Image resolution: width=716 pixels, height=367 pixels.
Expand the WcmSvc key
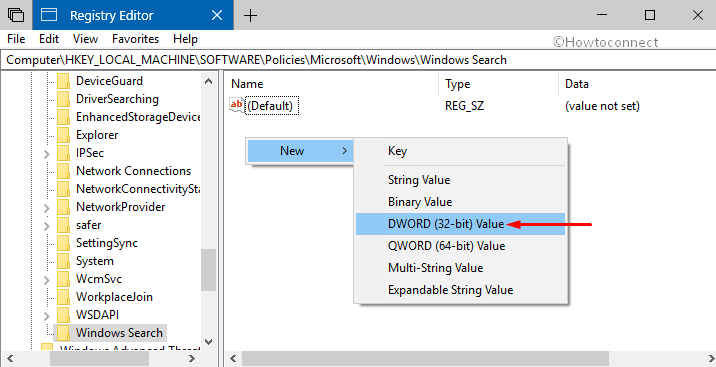(x=47, y=280)
